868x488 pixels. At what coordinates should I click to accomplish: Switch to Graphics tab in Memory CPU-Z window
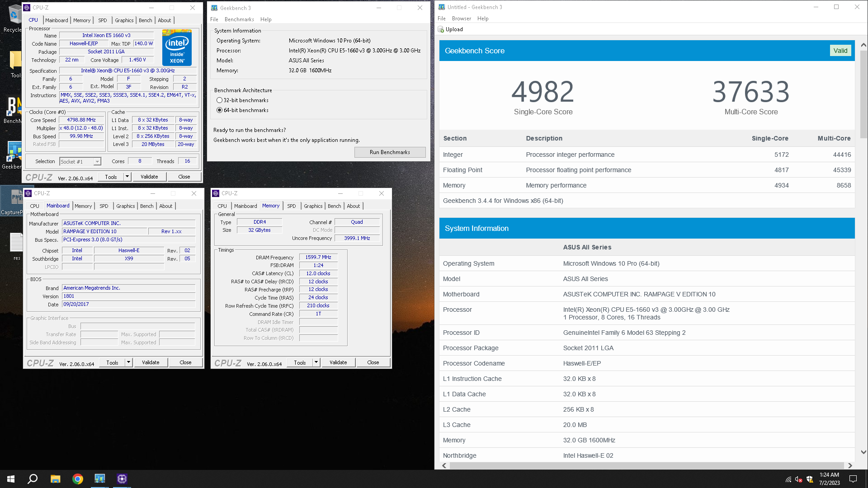point(313,206)
